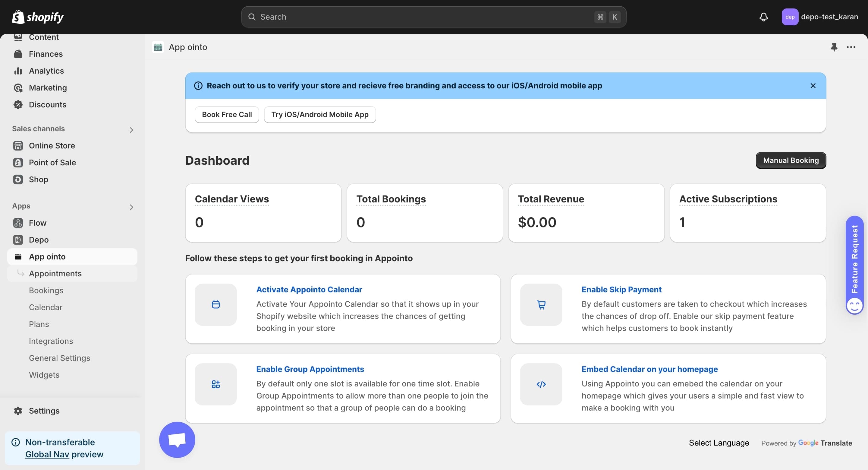Click the Total Bookings stat card
Screen dimensions: 868x470
click(425, 213)
